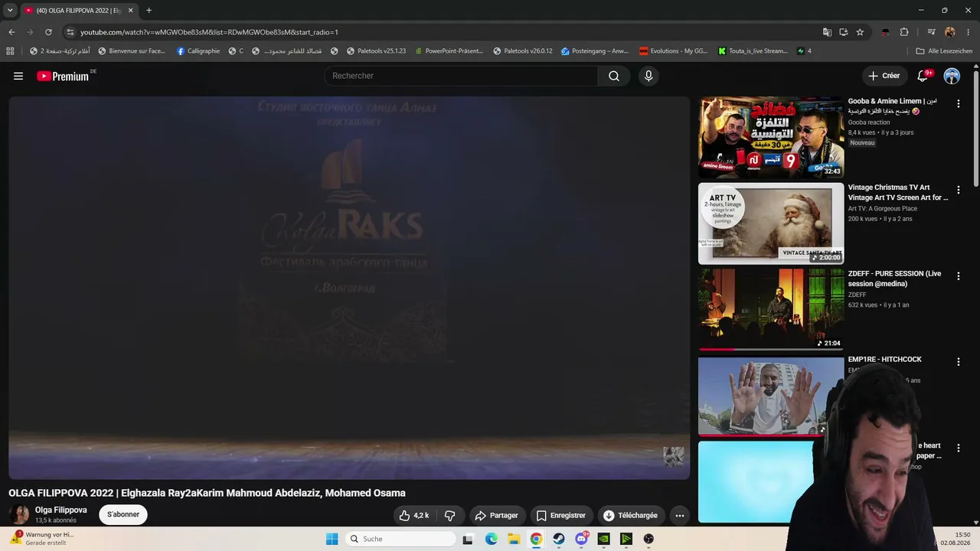Reload the page in Chrome
This screenshot has height=551, width=980.
[x=48, y=32]
